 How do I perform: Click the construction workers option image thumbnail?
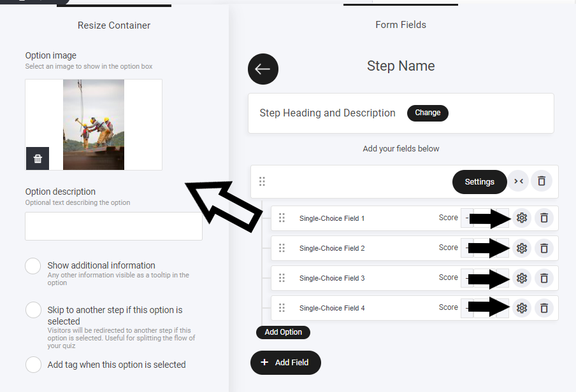click(94, 125)
